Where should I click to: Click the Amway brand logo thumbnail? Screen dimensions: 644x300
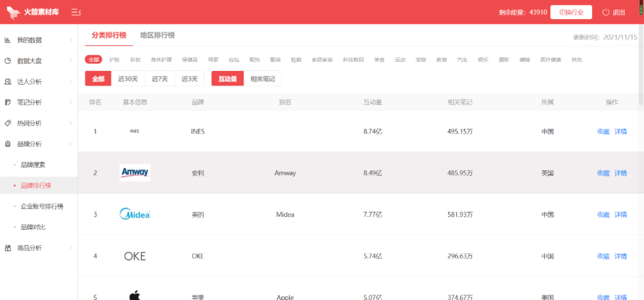pos(135,172)
